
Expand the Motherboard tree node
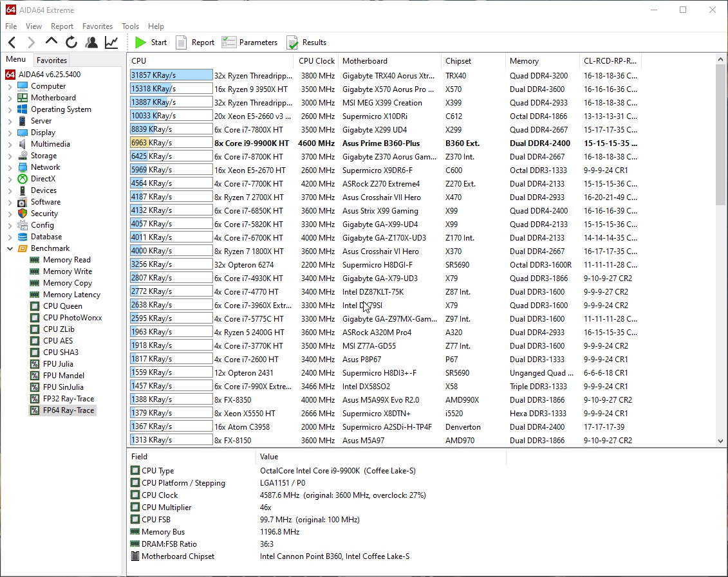pos(10,98)
